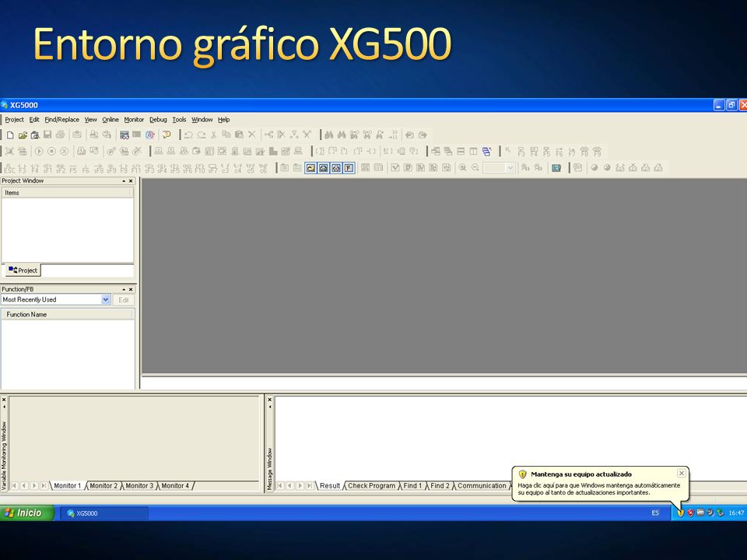Image resolution: width=747 pixels, height=560 pixels.
Task: Toggle the second highlighted view button
Action: (324, 168)
